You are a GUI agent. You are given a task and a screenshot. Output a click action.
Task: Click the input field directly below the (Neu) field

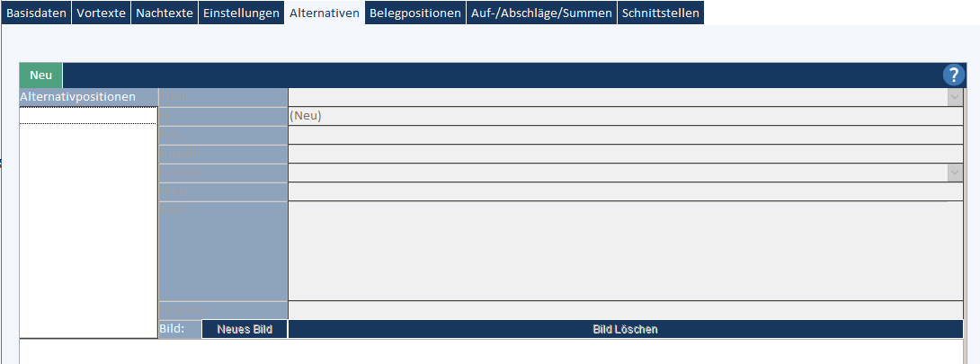[x=625, y=135]
